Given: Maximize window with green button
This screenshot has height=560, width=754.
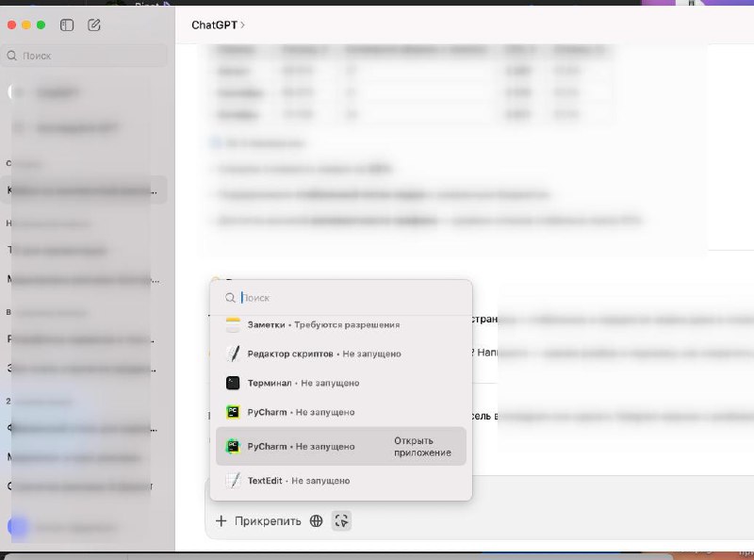Looking at the screenshot, I should [x=41, y=25].
